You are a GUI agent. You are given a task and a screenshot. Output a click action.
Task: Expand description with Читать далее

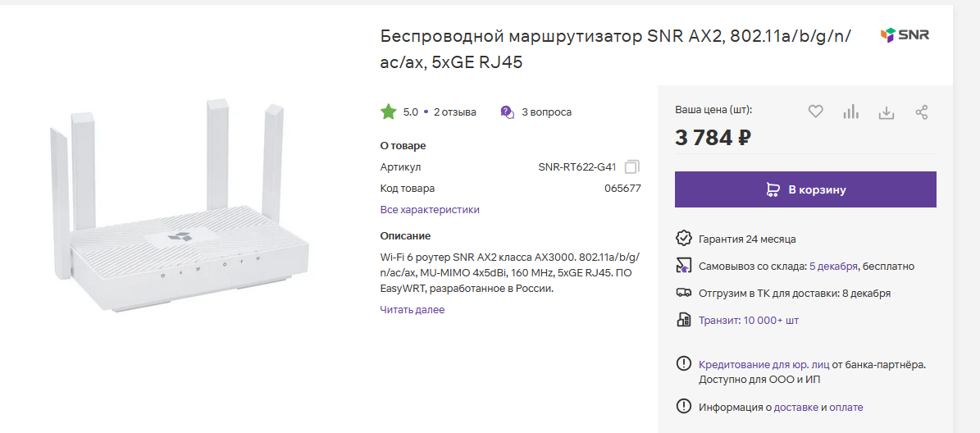(412, 310)
